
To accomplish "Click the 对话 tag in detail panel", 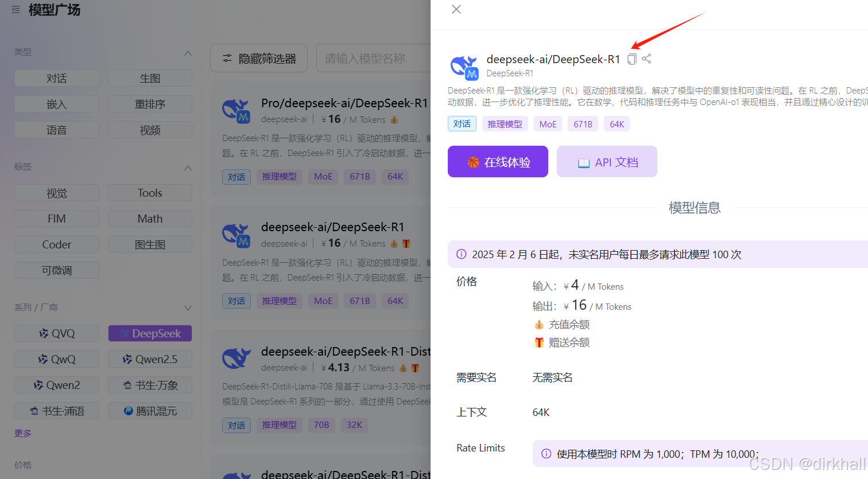I will (462, 124).
